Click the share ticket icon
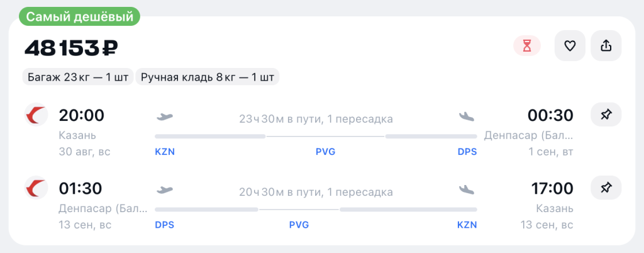 pyautogui.click(x=606, y=46)
